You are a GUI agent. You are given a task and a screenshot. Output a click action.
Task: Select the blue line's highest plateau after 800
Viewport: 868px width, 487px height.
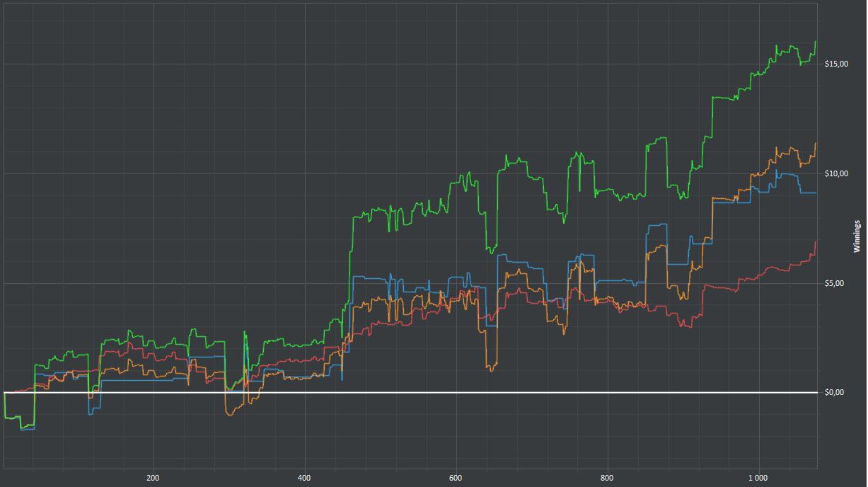[x=658, y=224]
